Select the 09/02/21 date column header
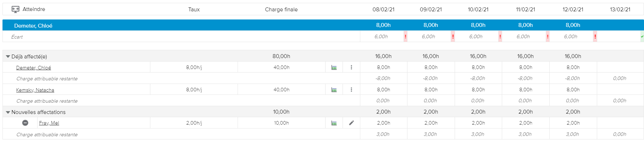 431,10
